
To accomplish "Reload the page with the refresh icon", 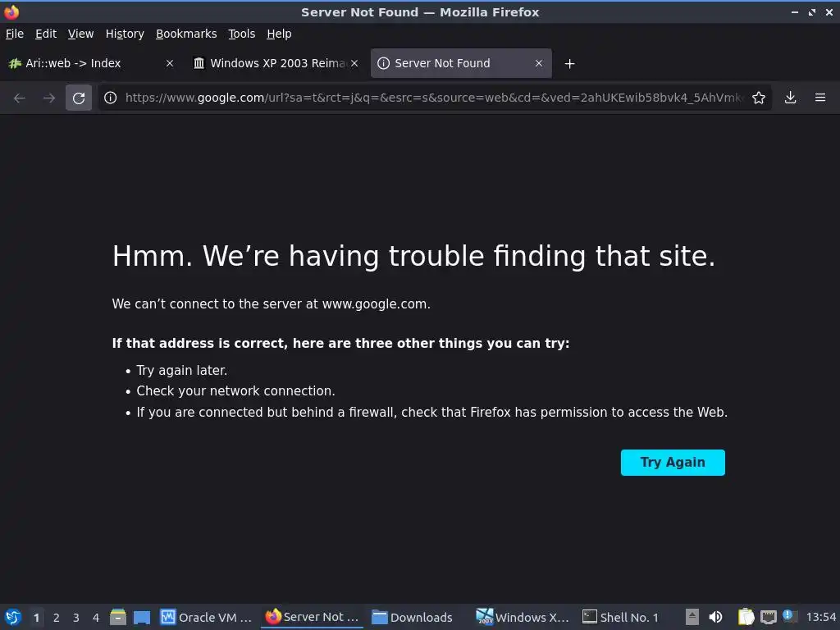I will point(79,98).
